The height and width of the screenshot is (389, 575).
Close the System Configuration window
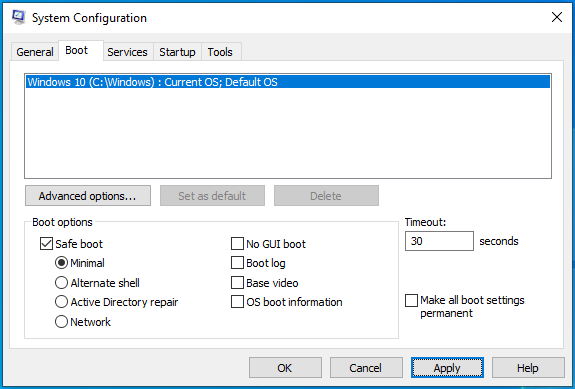[x=557, y=17]
